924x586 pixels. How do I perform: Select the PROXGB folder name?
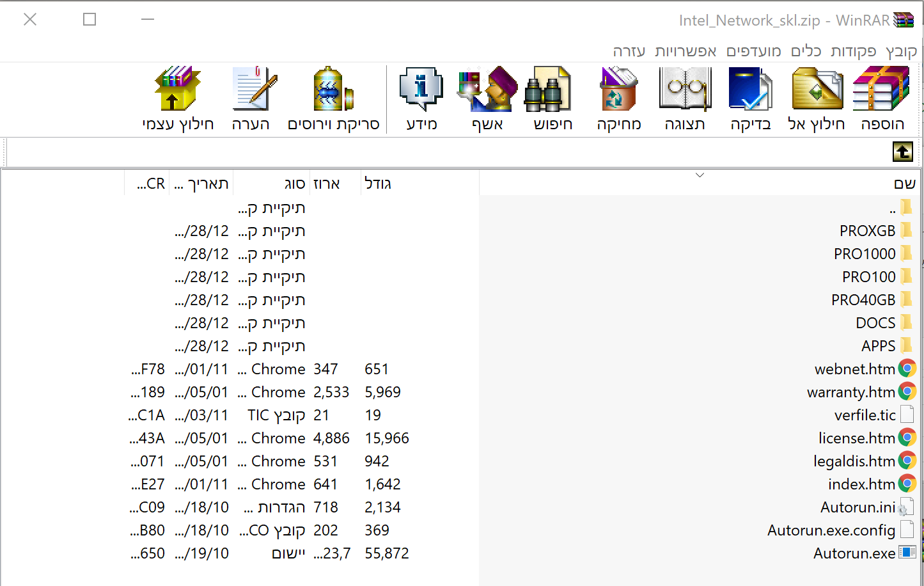(x=868, y=231)
